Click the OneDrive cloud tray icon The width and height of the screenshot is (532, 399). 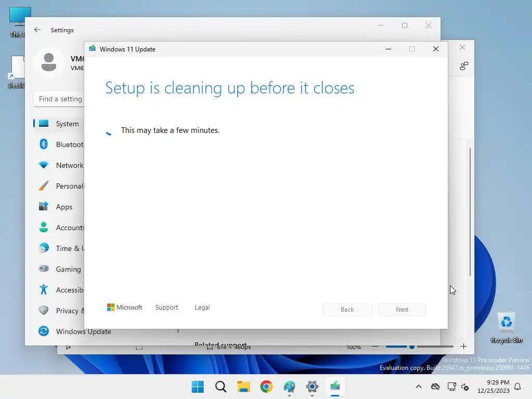(435, 387)
